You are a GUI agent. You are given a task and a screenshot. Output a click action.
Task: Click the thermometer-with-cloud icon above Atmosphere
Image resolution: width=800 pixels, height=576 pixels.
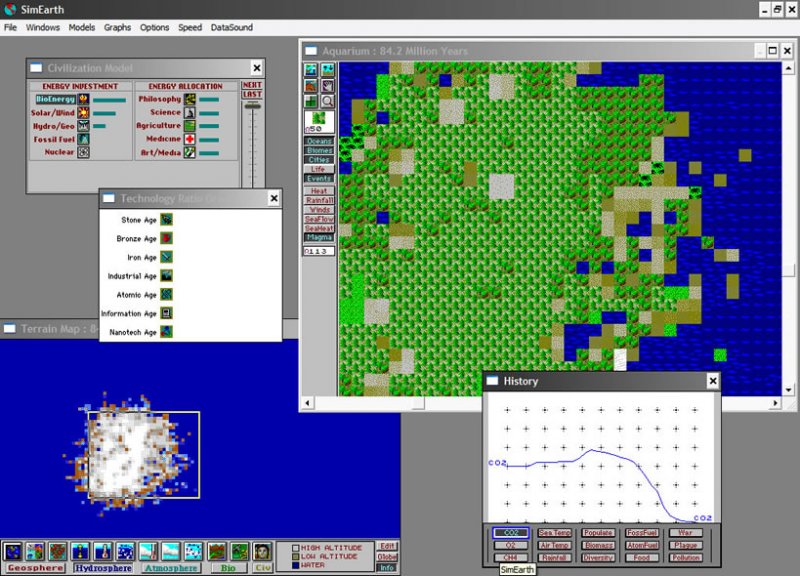point(148,552)
